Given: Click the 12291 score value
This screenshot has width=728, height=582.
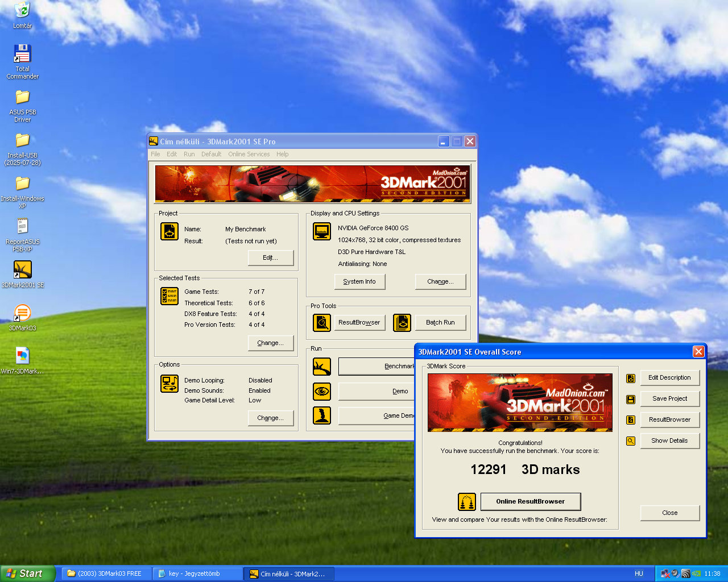Looking at the screenshot, I should (x=489, y=469).
